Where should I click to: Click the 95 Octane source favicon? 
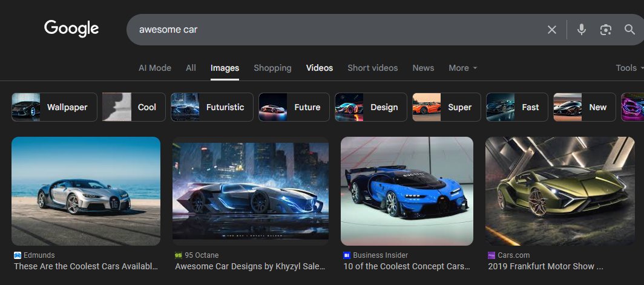178,255
